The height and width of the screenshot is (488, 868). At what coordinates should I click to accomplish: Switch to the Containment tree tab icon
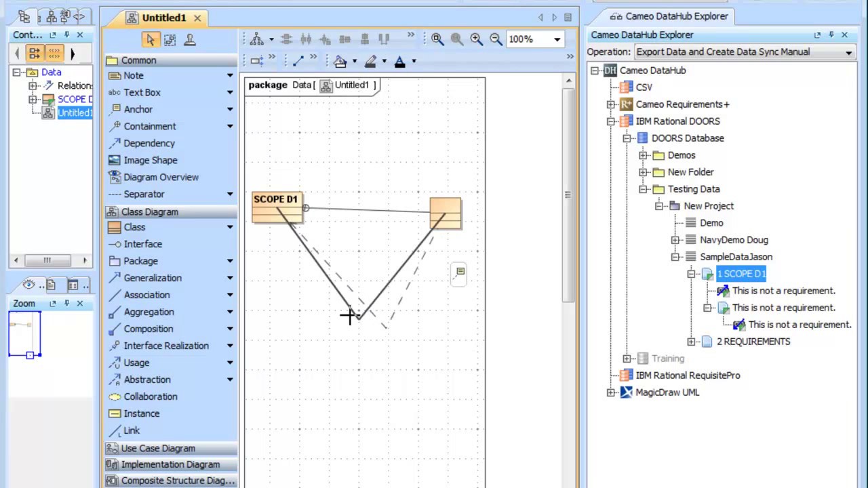click(24, 17)
